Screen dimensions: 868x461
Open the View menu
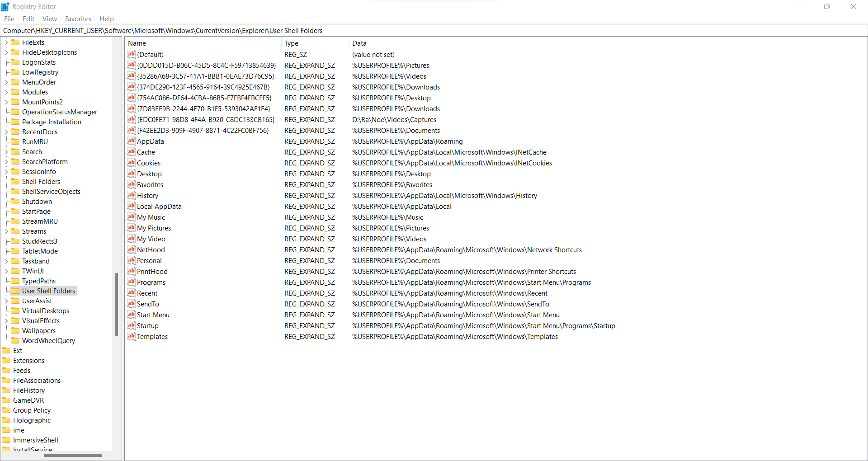coord(50,19)
